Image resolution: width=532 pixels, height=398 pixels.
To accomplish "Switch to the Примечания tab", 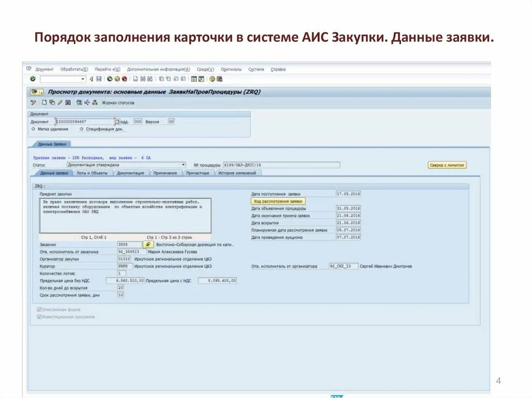I will coord(165,173).
